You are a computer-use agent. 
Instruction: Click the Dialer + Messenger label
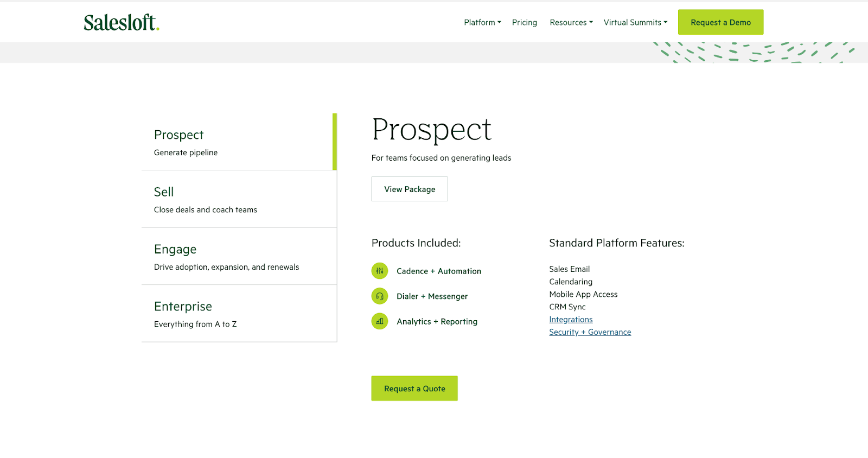coord(432,296)
